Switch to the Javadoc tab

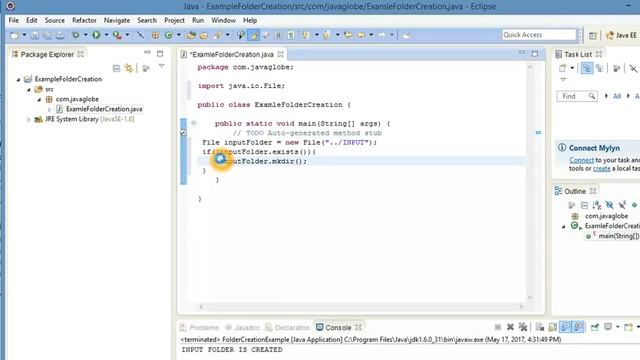tap(242, 327)
